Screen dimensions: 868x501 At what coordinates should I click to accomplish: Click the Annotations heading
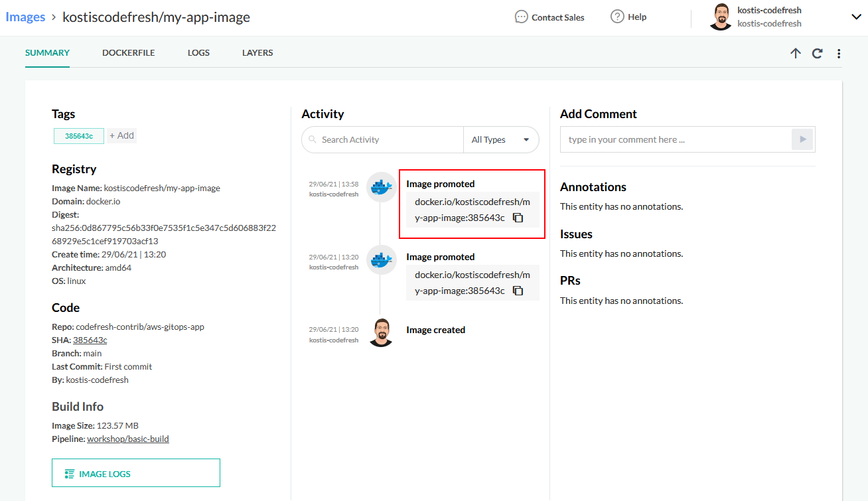593,187
